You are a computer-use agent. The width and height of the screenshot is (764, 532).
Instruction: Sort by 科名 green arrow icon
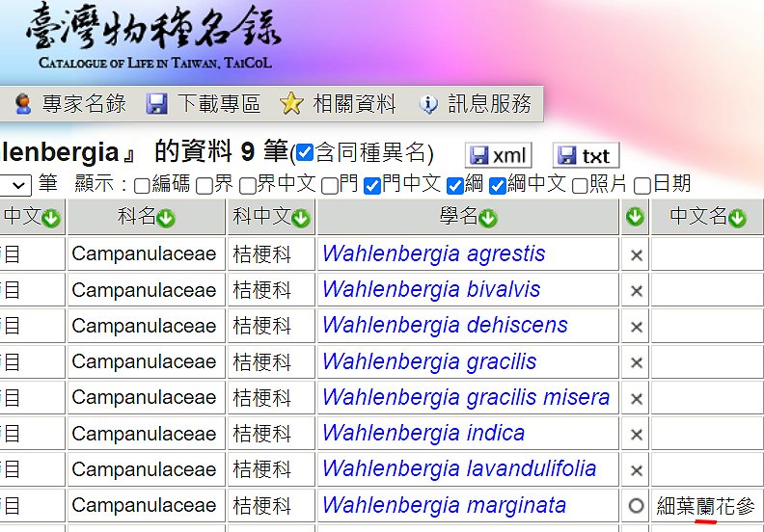pos(166,219)
